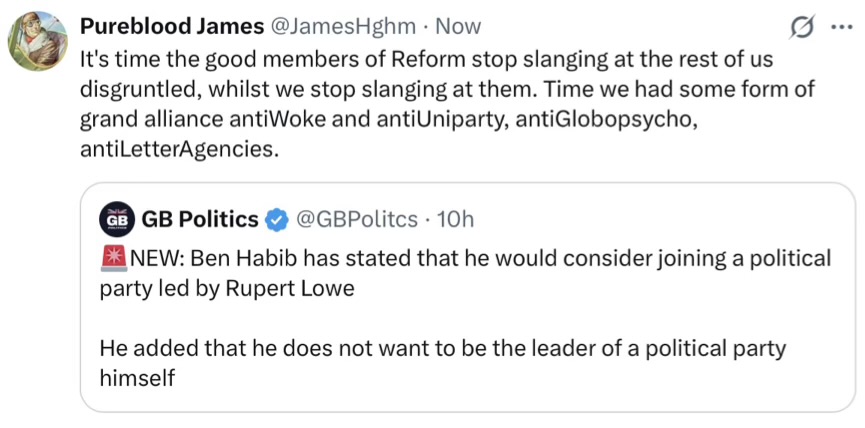This screenshot has height=428, width=865.
Task: Click the blue verified badge on GB Politics
Action: tap(278, 219)
